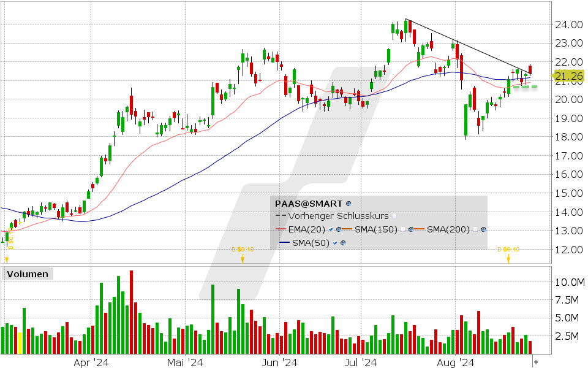This screenshot has width=588, height=368.
Task: Click the SMA(150) legend label
Action: click(x=375, y=229)
